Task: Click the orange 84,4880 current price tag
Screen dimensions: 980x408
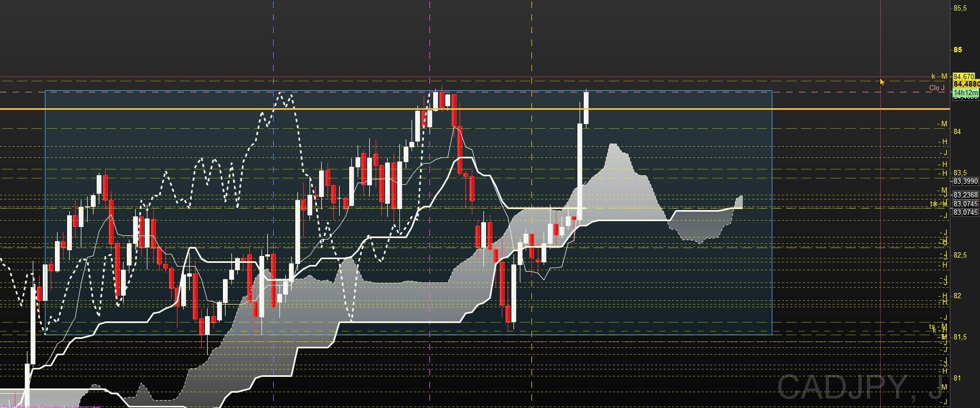Action: pyautogui.click(x=966, y=84)
